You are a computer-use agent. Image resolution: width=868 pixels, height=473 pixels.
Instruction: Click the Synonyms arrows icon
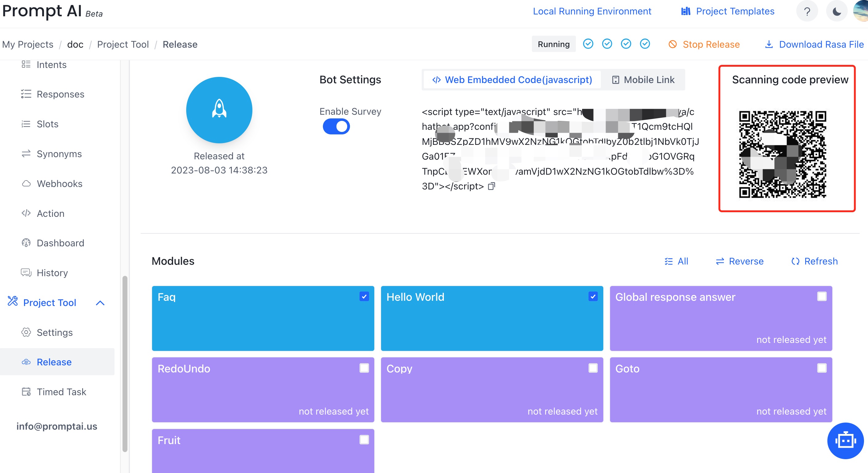click(26, 153)
